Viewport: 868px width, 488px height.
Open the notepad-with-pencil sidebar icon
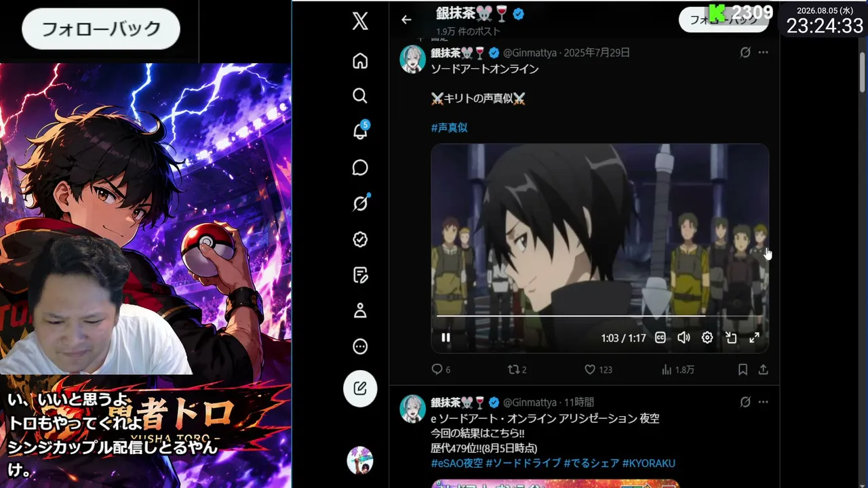pyautogui.click(x=360, y=275)
